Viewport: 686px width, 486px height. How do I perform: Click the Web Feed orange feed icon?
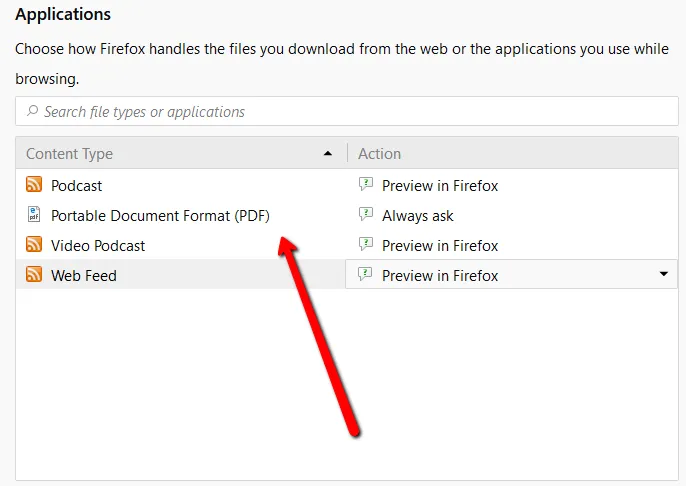pos(34,275)
